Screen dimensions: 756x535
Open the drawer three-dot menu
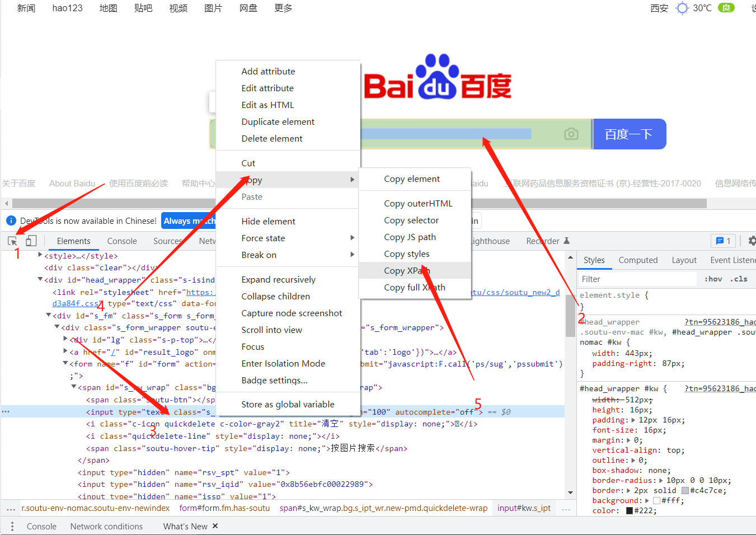tap(12, 526)
